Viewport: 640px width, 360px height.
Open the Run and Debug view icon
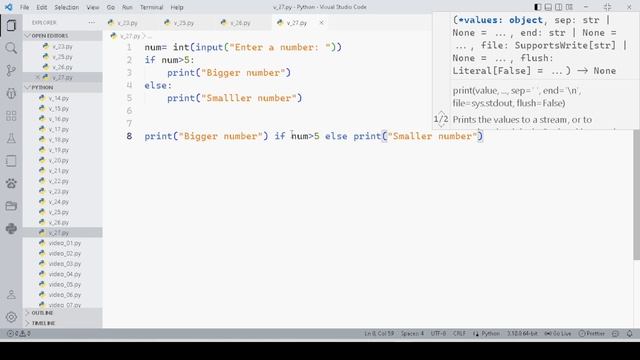pyautogui.click(x=11, y=93)
